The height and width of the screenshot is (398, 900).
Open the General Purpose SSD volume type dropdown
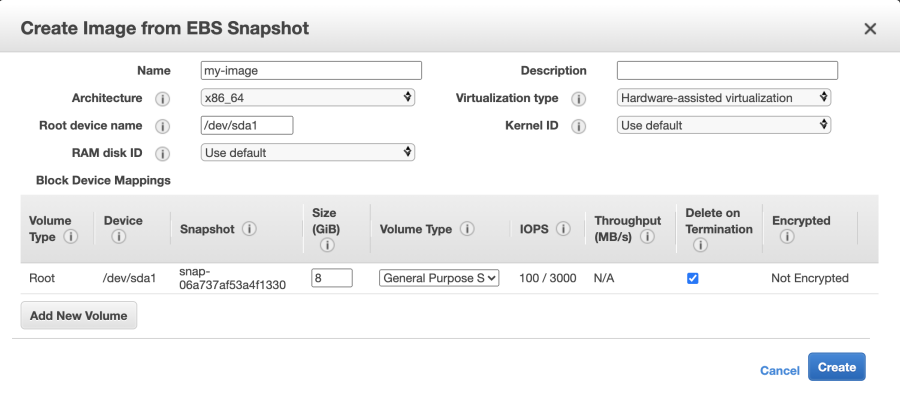(x=439, y=278)
